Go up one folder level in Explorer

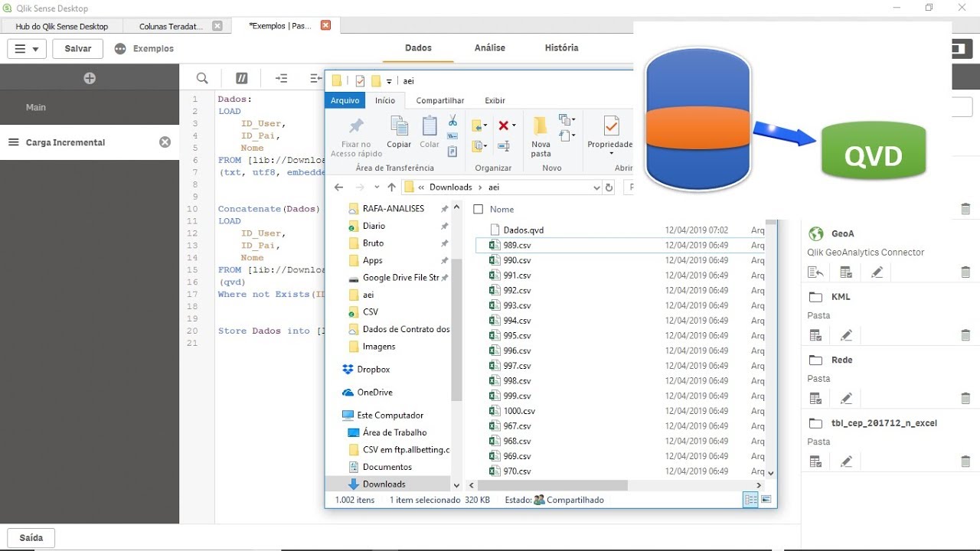pos(392,187)
